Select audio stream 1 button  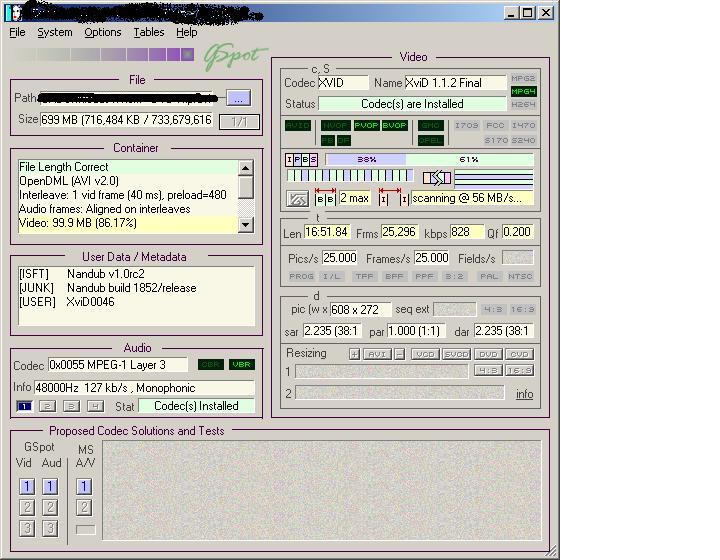click(x=24, y=406)
